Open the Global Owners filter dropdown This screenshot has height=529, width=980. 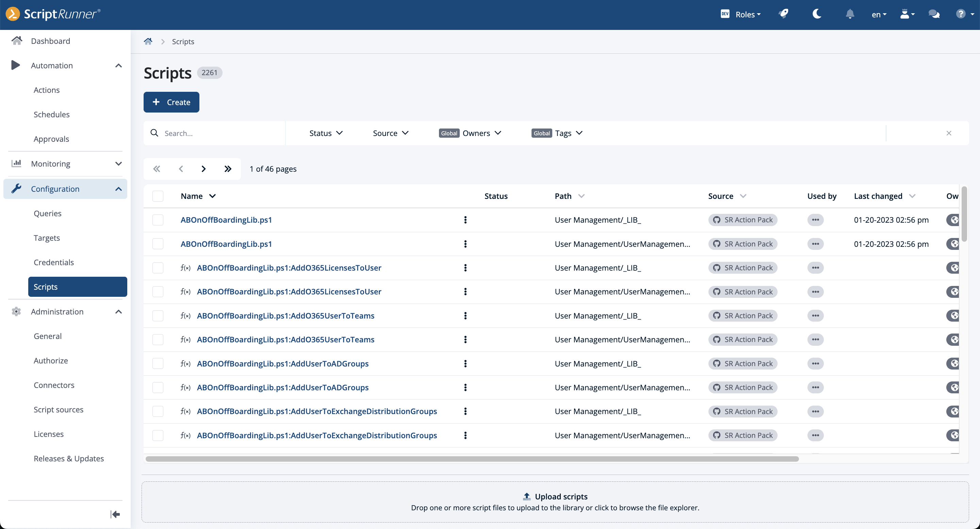[470, 133]
